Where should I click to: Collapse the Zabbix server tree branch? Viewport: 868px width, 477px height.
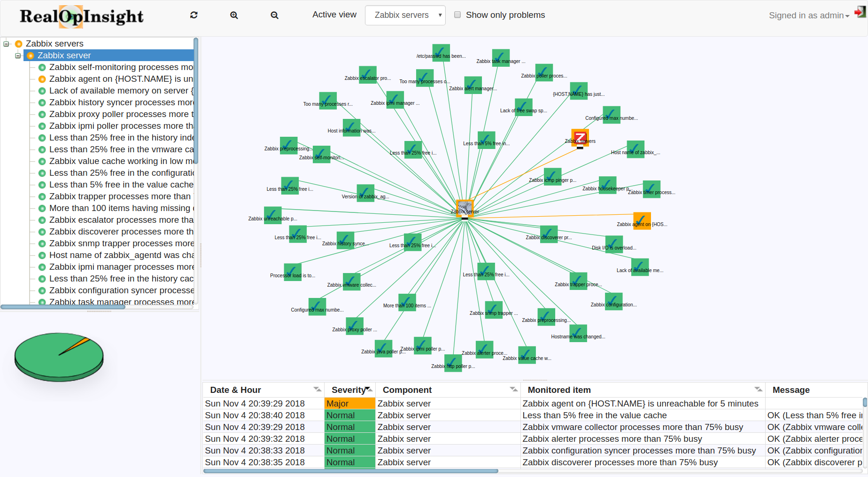[18, 55]
